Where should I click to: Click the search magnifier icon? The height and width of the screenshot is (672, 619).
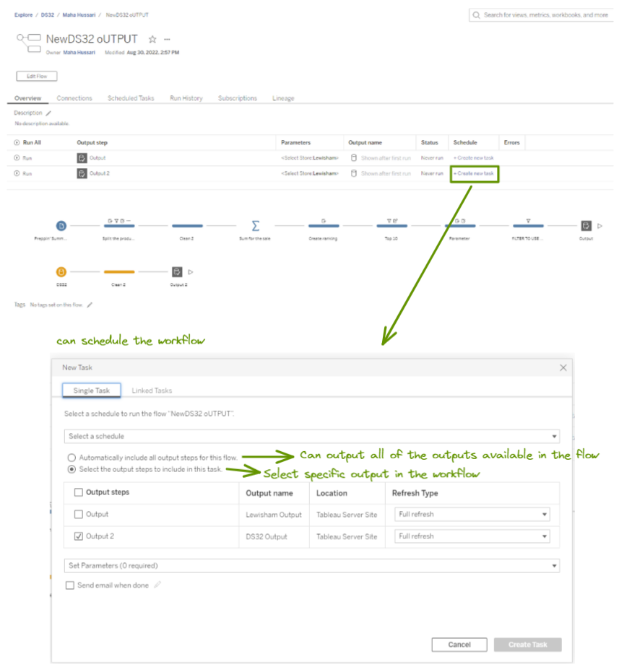click(x=476, y=15)
